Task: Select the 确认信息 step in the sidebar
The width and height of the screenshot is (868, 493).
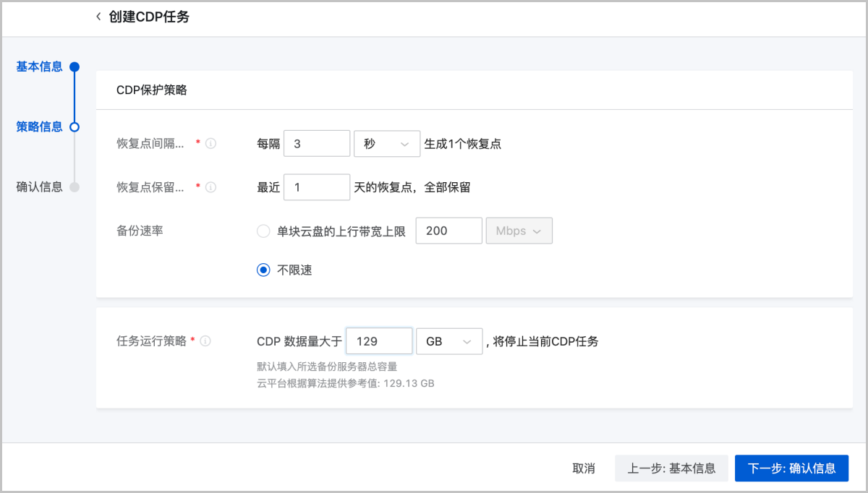Action: pos(39,187)
